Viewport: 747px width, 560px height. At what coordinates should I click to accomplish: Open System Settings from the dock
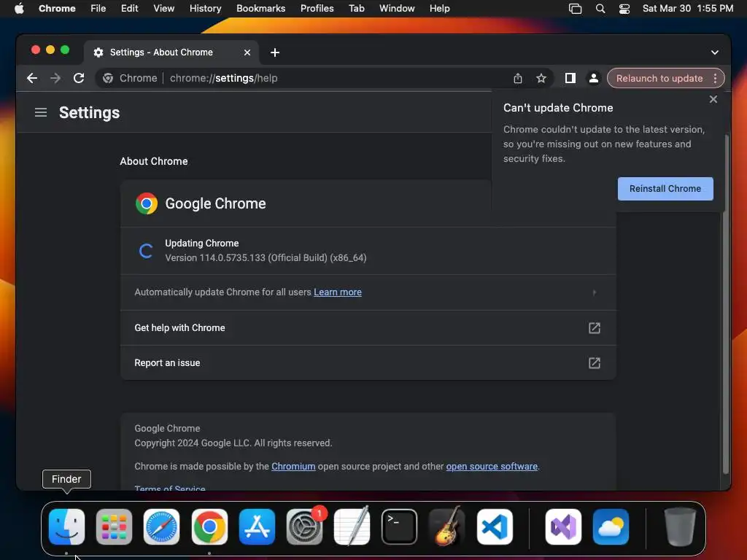tap(304, 526)
